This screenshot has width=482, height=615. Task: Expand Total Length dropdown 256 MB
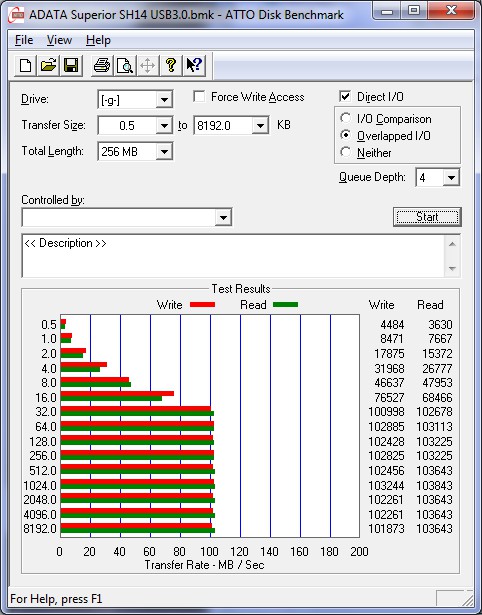click(164, 152)
